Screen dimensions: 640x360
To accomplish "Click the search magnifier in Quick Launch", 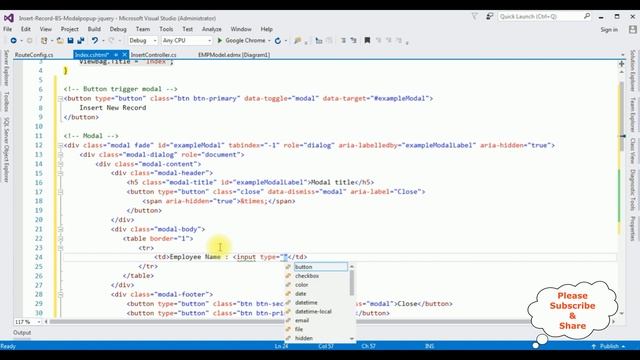I will [x=587, y=16].
